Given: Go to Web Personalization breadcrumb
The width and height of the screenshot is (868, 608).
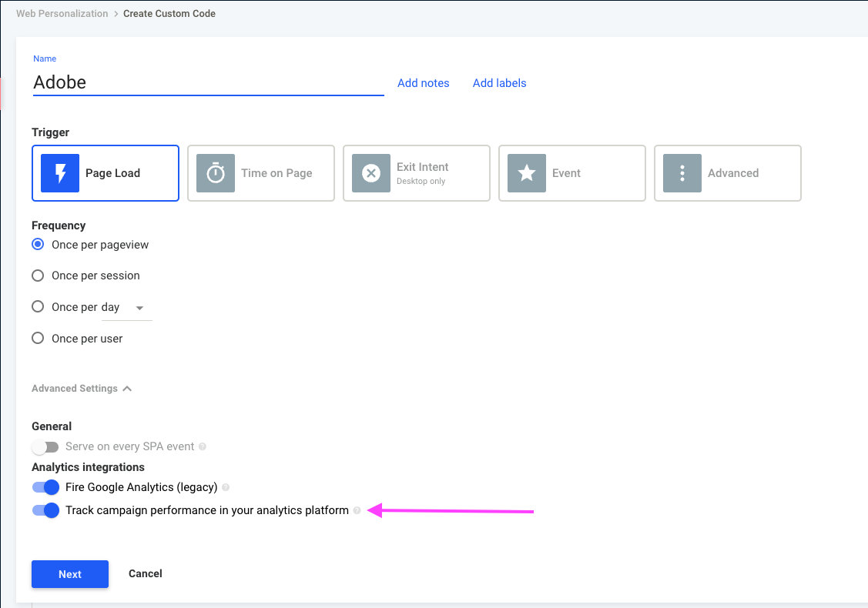Looking at the screenshot, I should coord(62,13).
